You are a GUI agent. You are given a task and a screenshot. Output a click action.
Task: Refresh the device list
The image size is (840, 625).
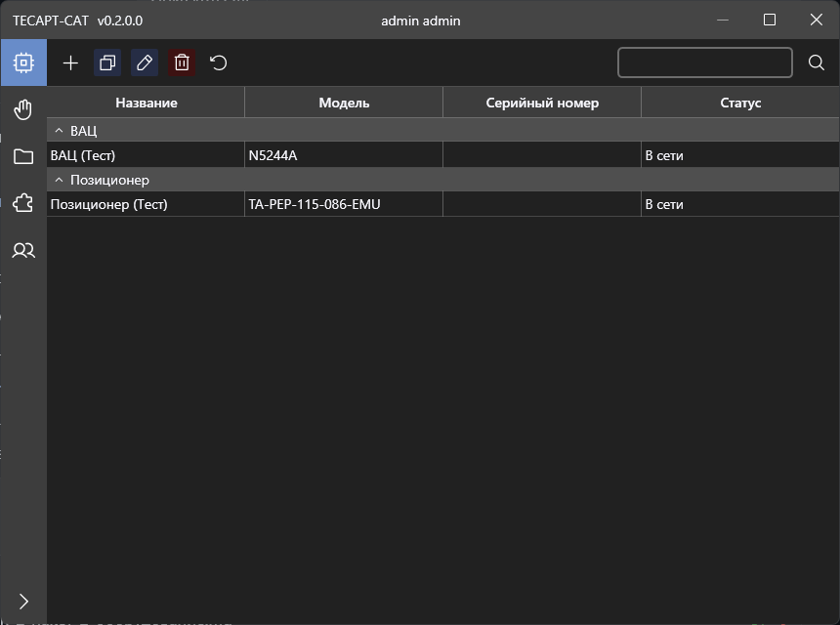(x=219, y=63)
